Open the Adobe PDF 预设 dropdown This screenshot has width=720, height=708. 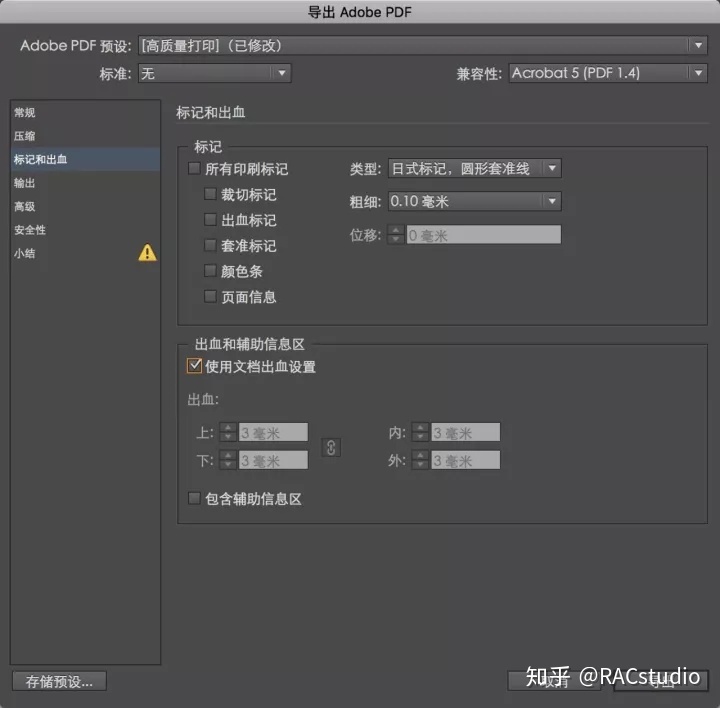(x=422, y=45)
